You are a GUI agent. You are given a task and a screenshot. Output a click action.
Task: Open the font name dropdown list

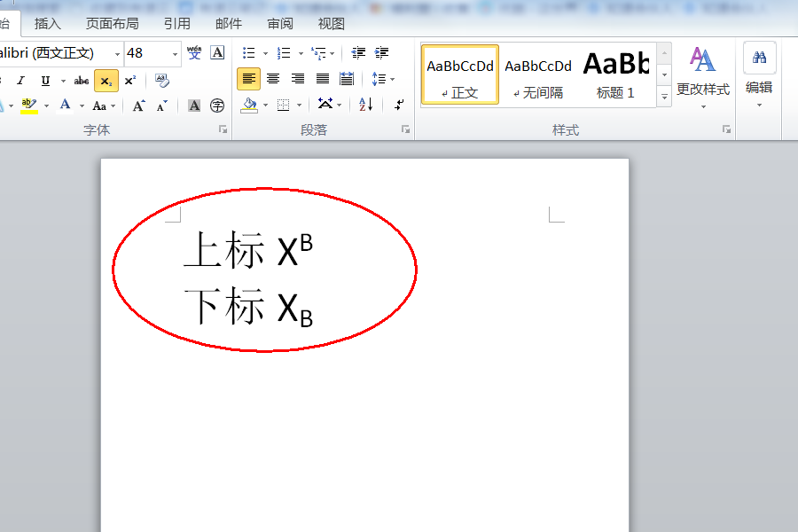[118, 54]
